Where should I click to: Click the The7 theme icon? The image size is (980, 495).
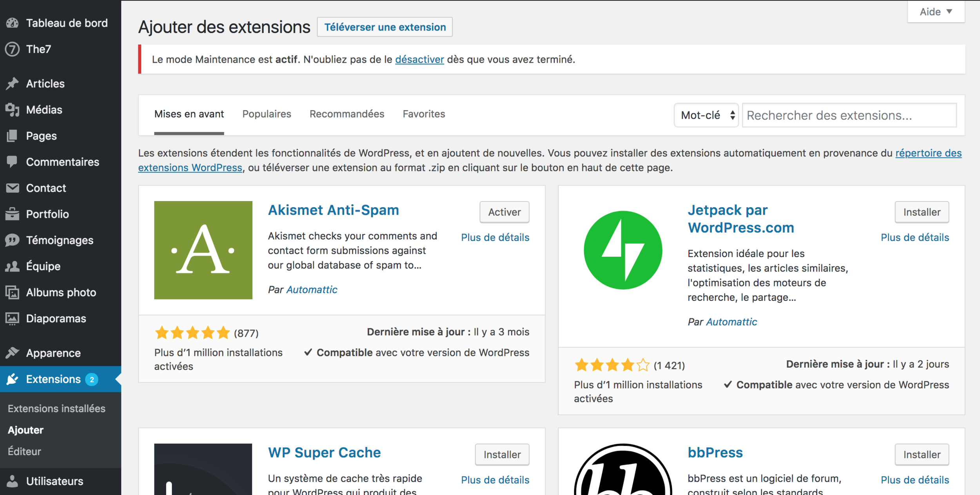pyautogui.click(x=13, y=49)
